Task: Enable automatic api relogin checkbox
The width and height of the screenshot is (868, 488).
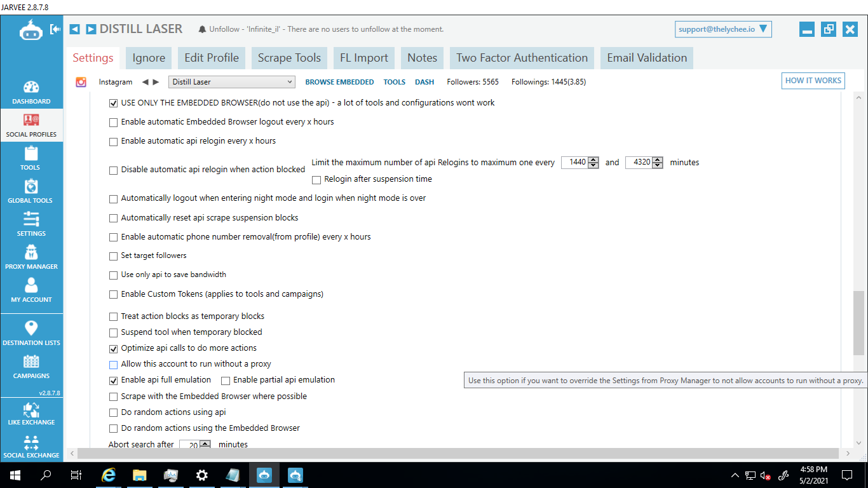Action: [114, 142]
